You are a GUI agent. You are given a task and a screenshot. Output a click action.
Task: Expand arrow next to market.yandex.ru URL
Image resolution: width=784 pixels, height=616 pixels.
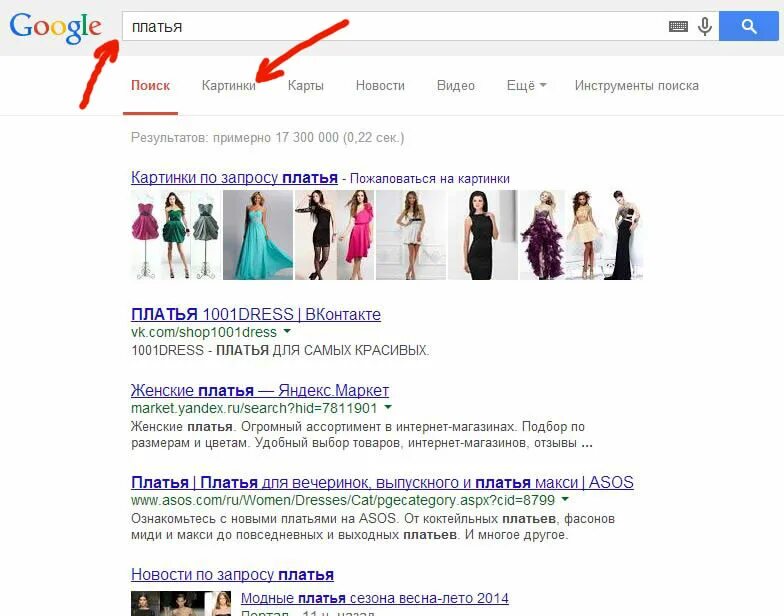(388, 407)
